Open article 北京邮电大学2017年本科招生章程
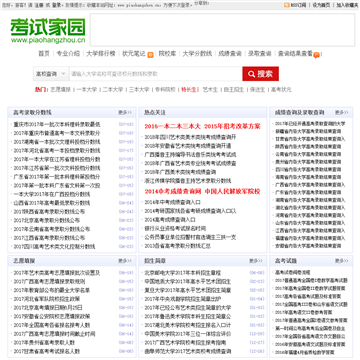Viewport: 360px width, 360px height. coord(183,273)
